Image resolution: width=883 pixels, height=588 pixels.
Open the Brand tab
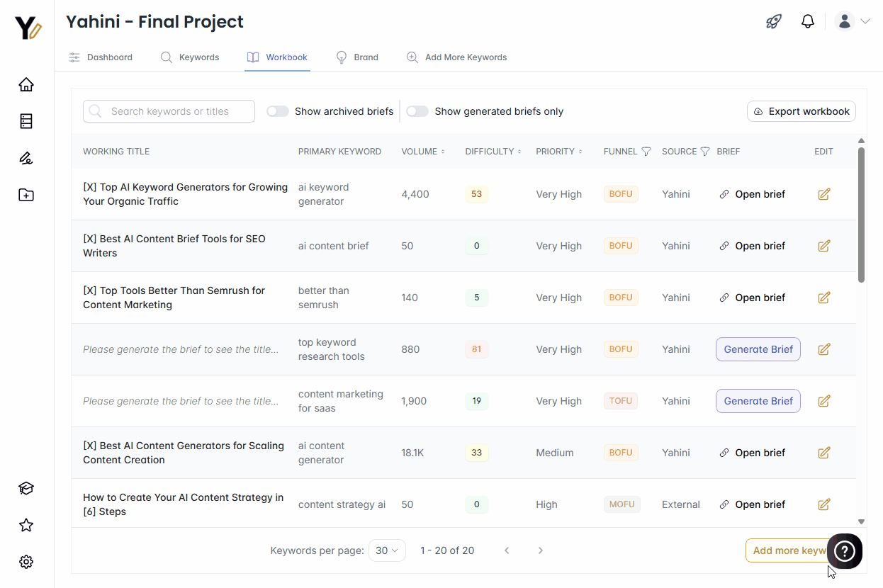357,57
